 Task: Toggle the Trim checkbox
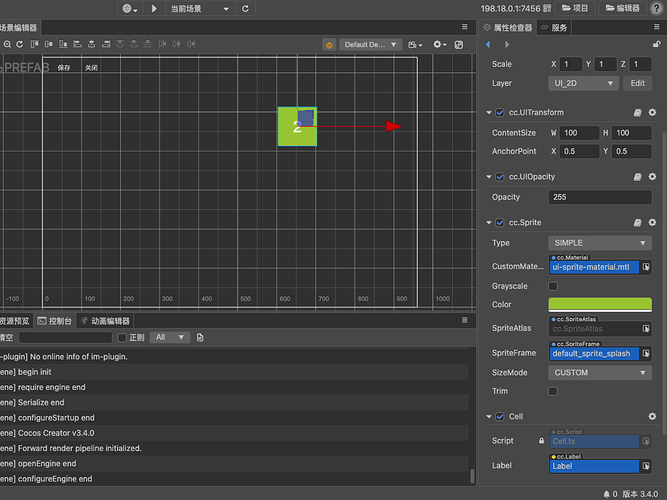[x=553, y=391]
